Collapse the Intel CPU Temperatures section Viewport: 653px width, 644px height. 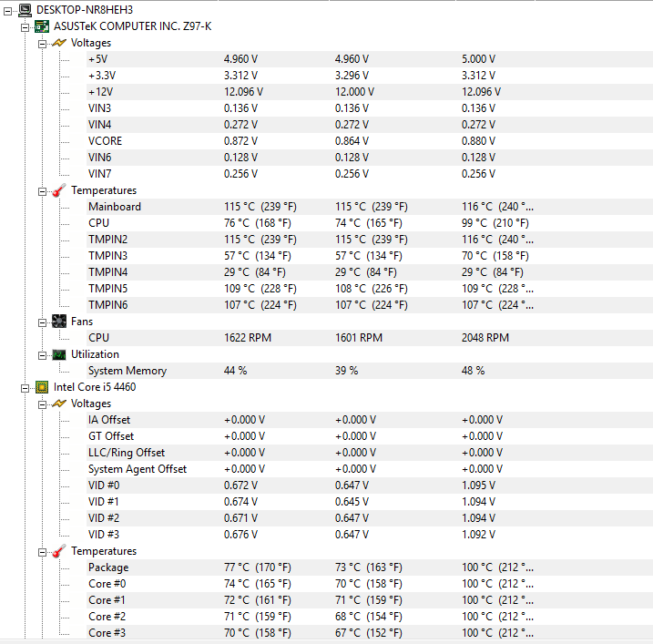click(x=43, y=552)
